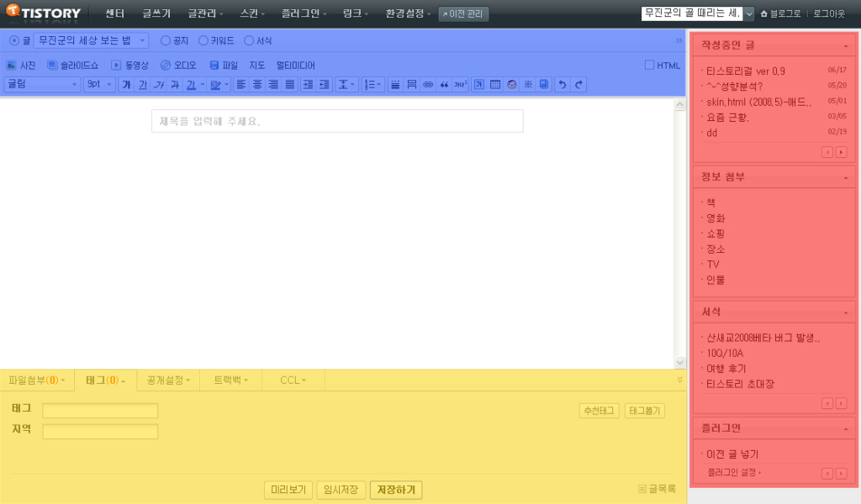The width and height of the screenshot is (861, 504).
Task: Open the blog selector dropdown arrow
Action: pos(749,13)
